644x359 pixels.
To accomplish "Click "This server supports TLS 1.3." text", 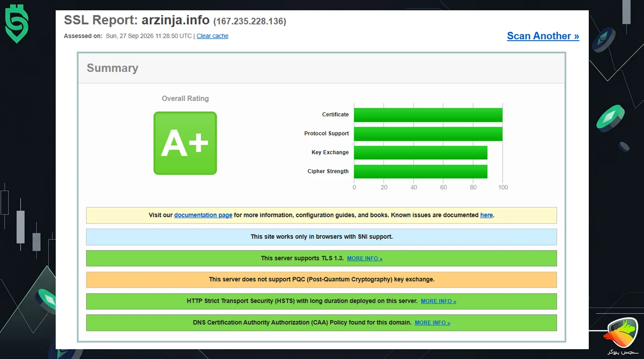I will coord(302,258).
